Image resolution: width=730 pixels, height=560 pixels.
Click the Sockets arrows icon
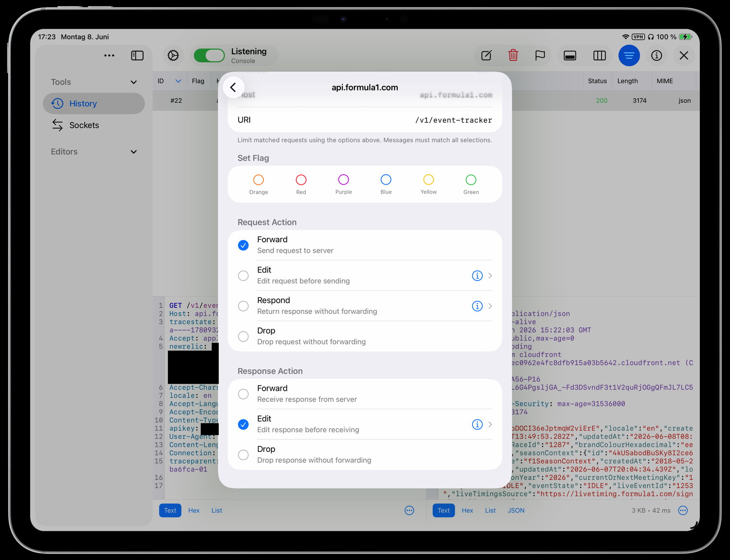(57, 125)
